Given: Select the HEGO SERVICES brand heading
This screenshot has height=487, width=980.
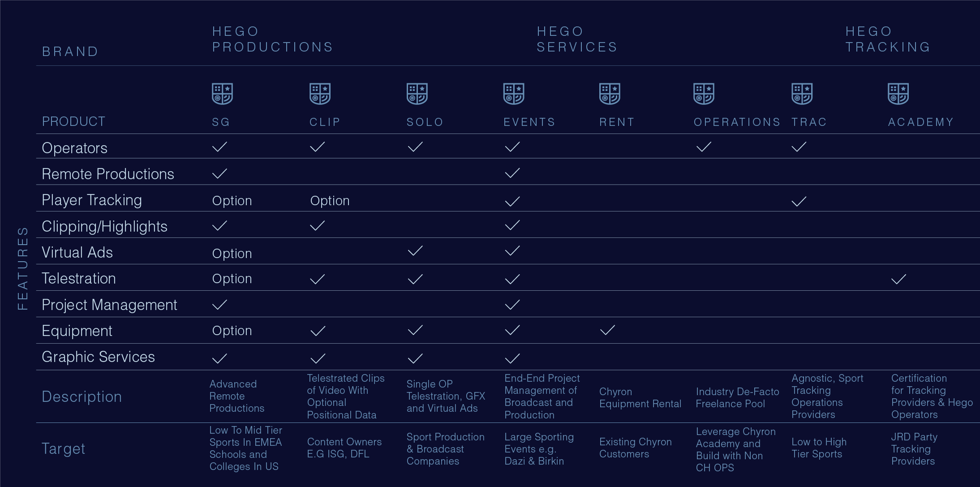Looking at the screenshot, I should tap(577, 39).
